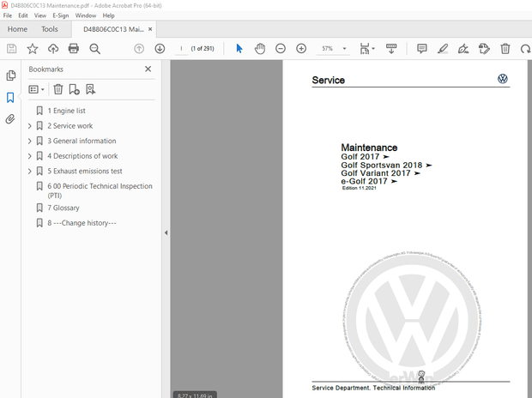Print the document

point(74,49)
